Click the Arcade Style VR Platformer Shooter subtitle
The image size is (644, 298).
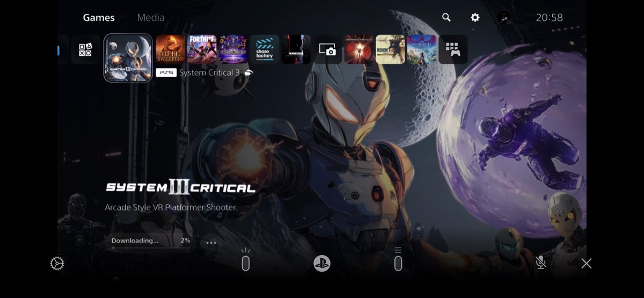(170, 207)
